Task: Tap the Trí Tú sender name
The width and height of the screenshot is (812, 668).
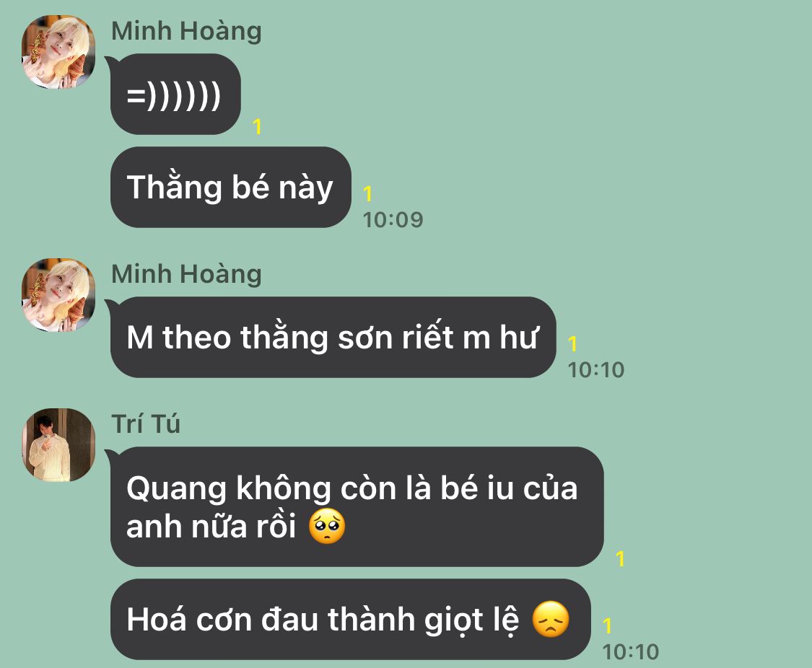Action: tap(146, 424)
